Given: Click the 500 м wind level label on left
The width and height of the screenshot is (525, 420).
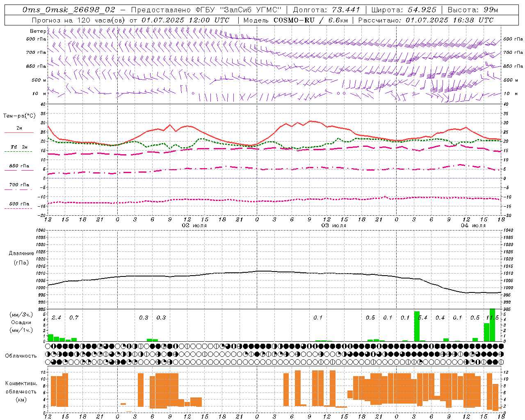Looking at the screenshot, I should [39, 80].
